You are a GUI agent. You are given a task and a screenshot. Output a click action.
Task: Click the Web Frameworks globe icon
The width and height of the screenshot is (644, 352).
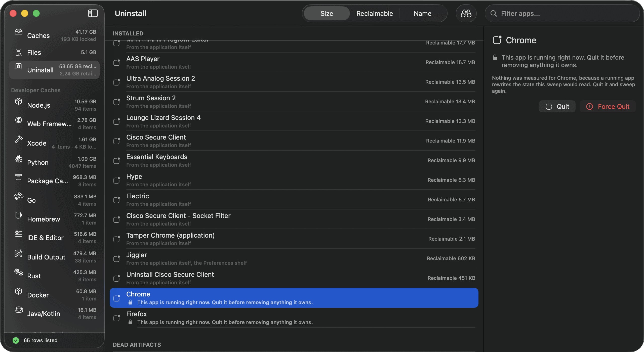pos(19,120)
